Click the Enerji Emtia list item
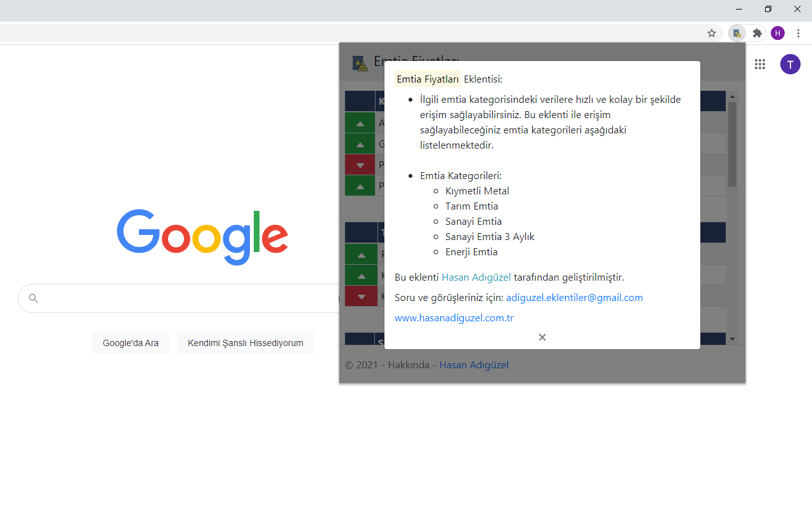 point(471,252)
